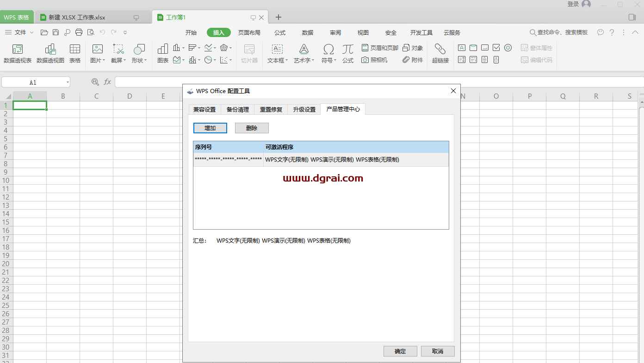The width and height of the screenshot is (644, 363).
Task: Insert a pivot table
Action: pyautogui.click(x=17, y=53)
